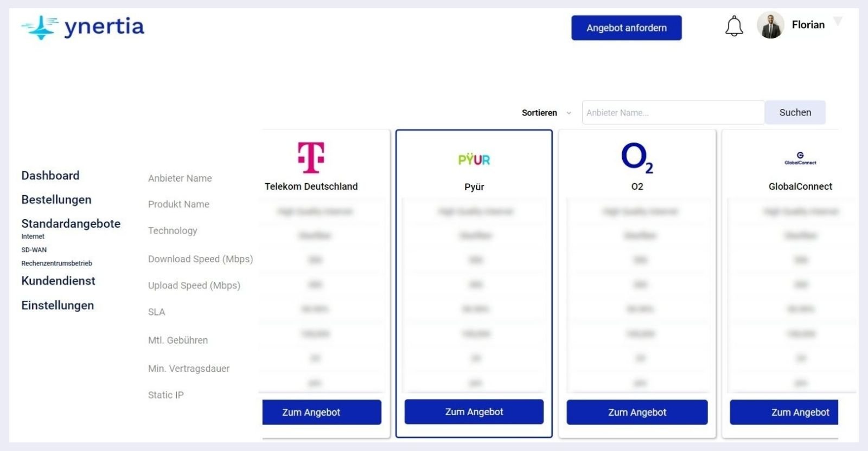
Task: Click the ynertia logo icon
Action: tap(40, 27)
